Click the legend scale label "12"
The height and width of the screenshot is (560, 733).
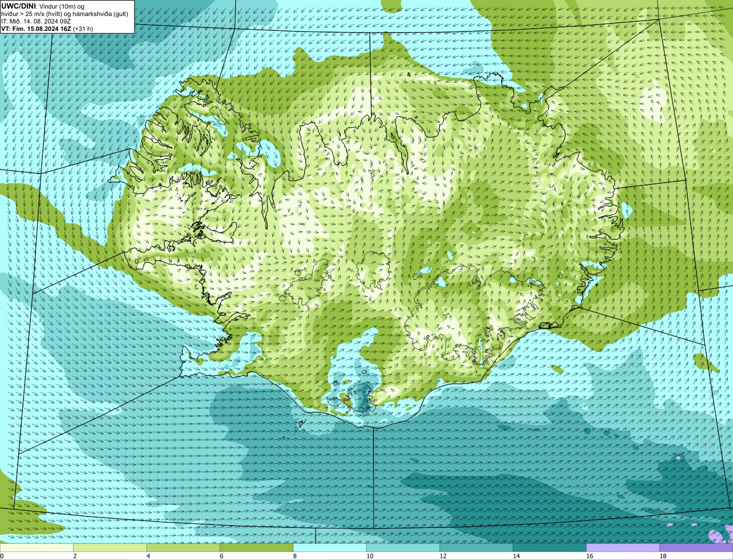tap(443, 556)
